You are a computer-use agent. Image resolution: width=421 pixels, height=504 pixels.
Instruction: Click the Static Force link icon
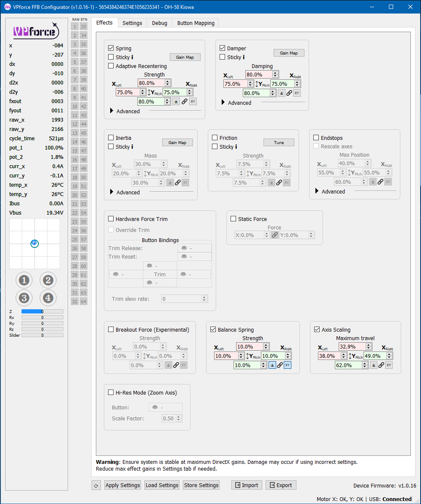point(275,235)
